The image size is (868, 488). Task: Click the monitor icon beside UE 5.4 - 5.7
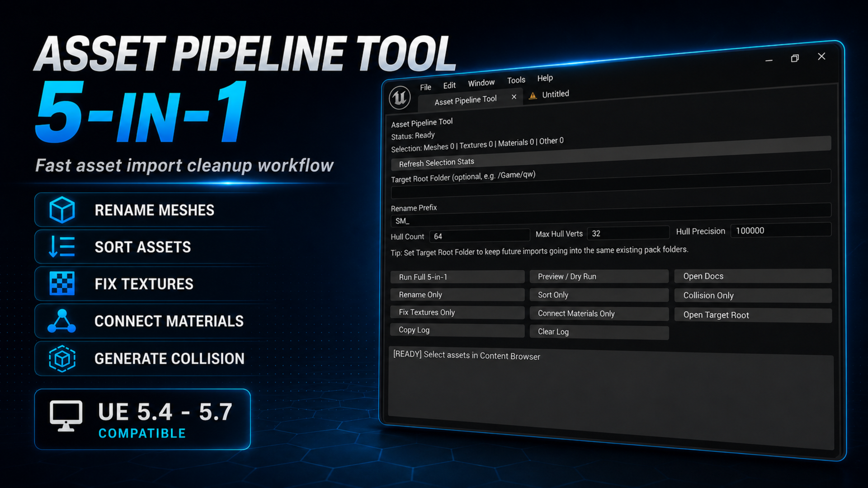pos(66,416)
